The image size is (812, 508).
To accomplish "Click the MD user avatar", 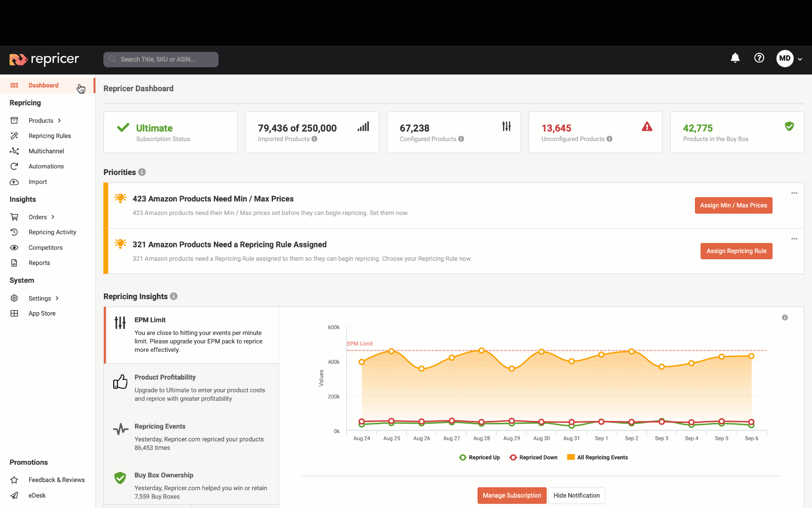I will tap(785, 58).
